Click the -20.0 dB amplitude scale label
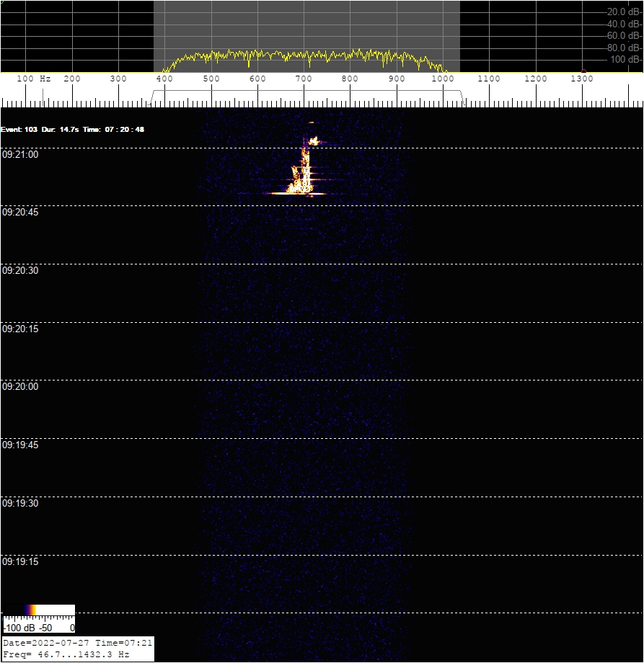 click(x=623, y=12)
